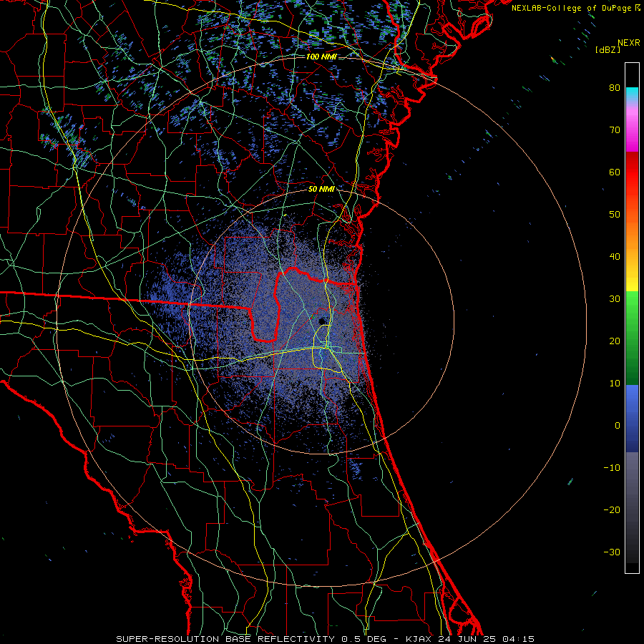Click the green band of the color bar
The width and height of the screenshot is (644, 644).
click(632, 338)
